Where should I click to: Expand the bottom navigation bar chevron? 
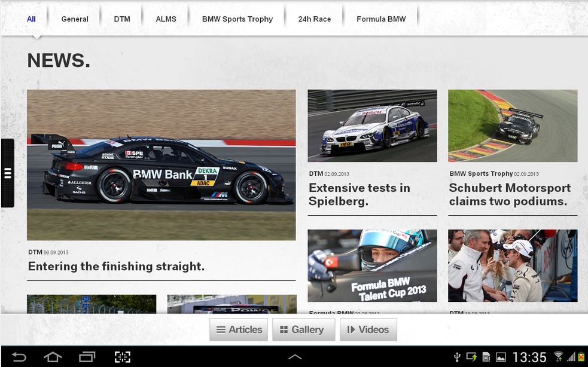[294, 357]
